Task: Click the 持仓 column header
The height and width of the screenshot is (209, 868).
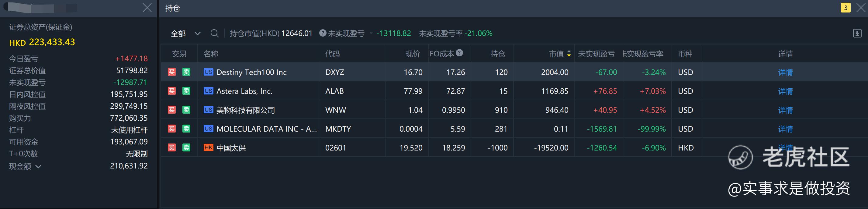Action: 498,54
